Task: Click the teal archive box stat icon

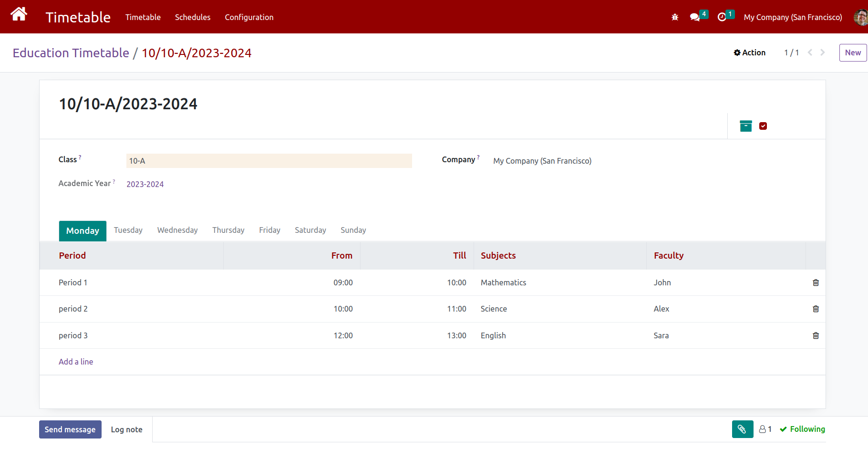Action: pos(745,125)
